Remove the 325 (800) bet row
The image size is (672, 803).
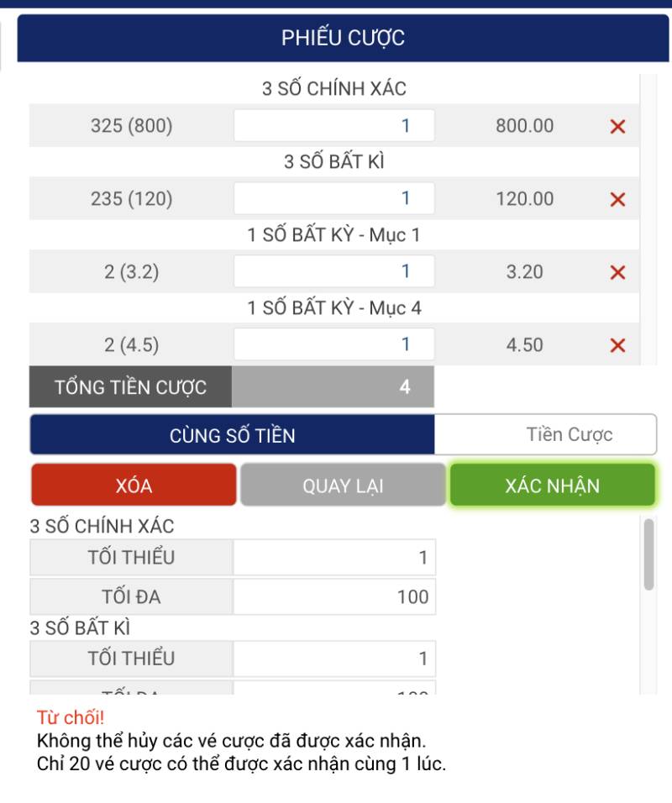pos(617,127)
